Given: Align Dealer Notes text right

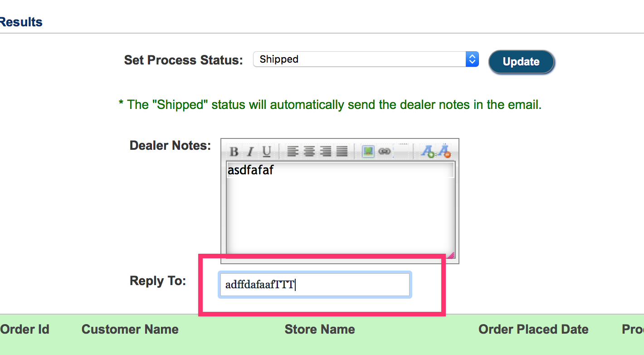Looking at the screenshot, I should click(326, 151).
